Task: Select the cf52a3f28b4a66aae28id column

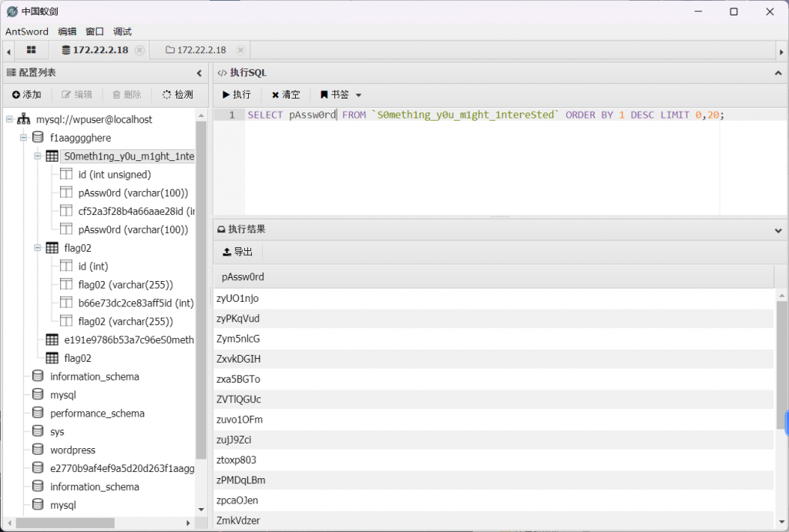Action: tap(136, 211)
